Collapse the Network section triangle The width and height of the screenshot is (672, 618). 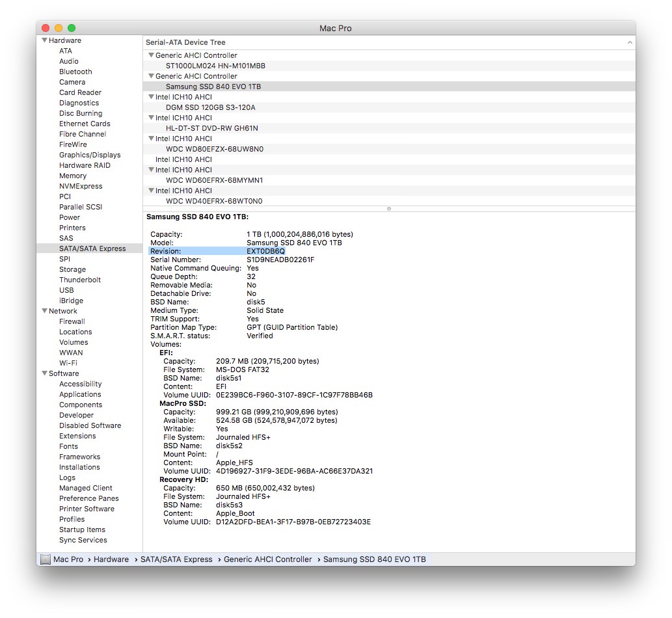(44, 311)
